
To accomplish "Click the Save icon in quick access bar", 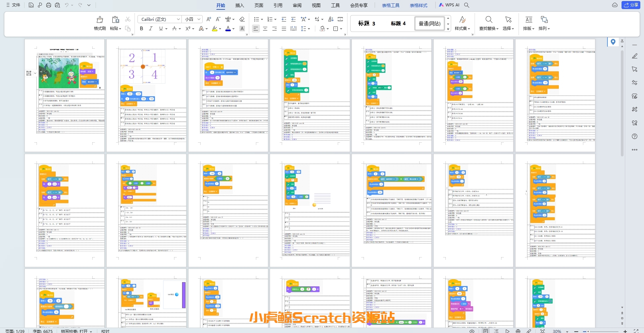I will pyautogui.click(x=31, y=5).
